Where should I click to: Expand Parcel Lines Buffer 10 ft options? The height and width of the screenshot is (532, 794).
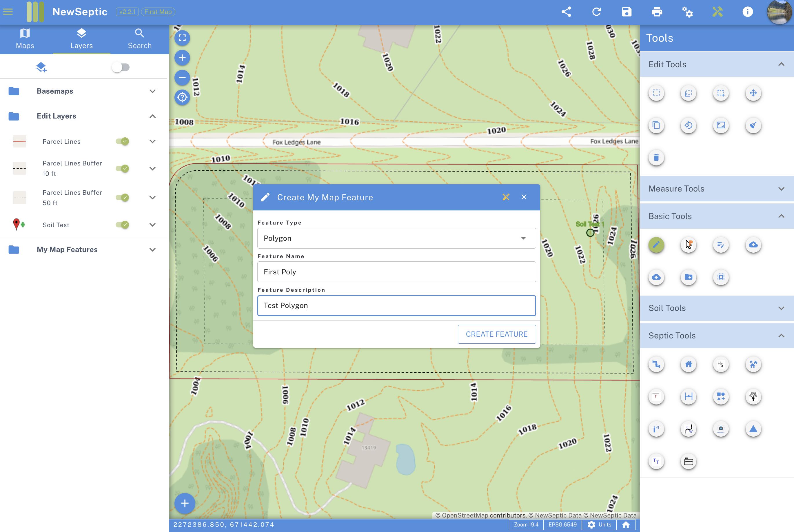coord(152,168)
